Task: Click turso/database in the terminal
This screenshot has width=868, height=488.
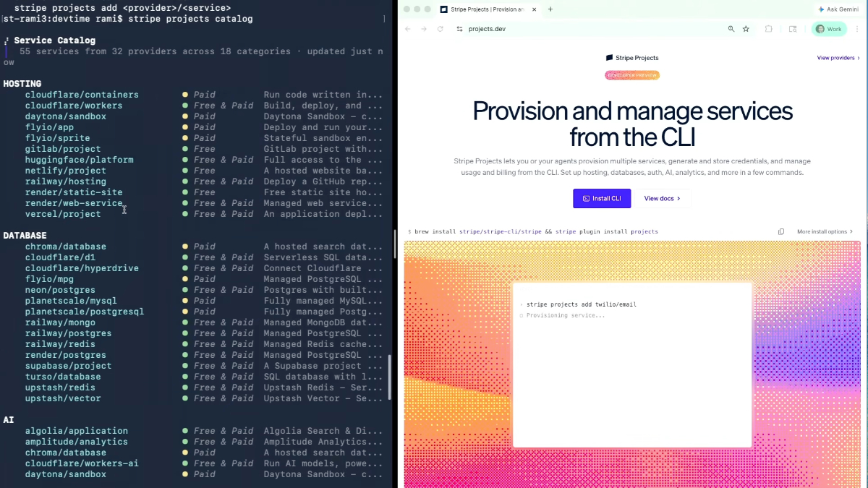Action: [63, 377]
